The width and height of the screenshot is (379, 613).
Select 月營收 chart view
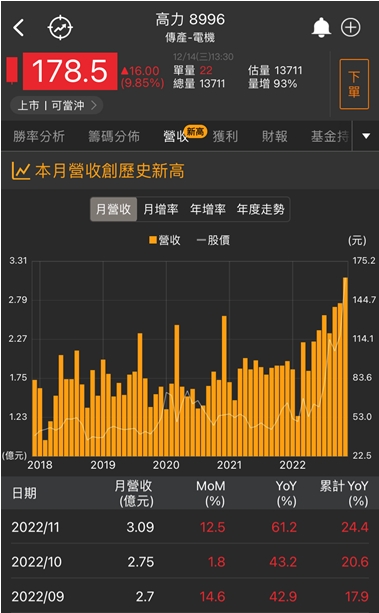coord(113,210)
